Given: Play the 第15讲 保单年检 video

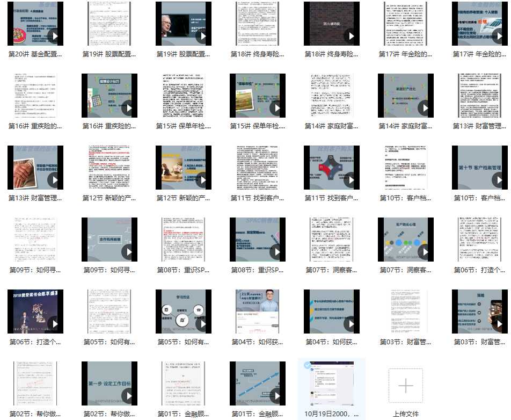Looking at the screenshot, I should tap(276, 108).
